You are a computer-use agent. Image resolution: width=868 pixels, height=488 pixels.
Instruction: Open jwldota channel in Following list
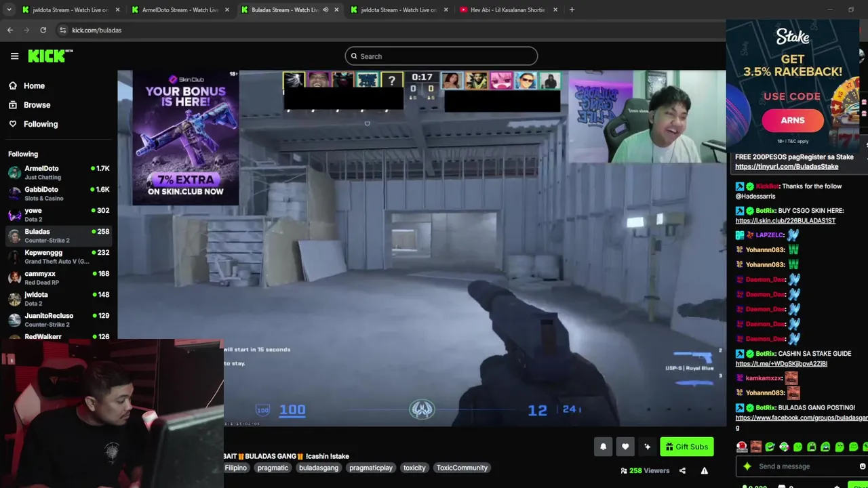click(x=58, y=298)
